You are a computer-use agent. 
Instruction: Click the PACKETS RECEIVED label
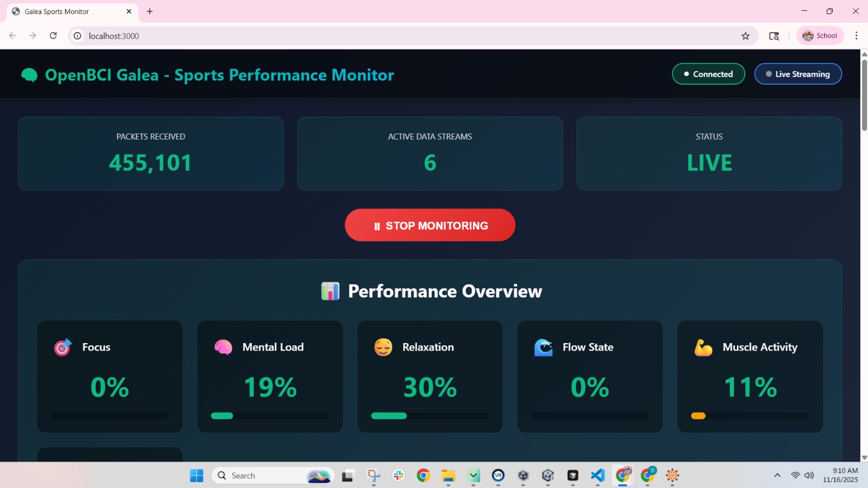pyautogui.click(x=151, y=137)
